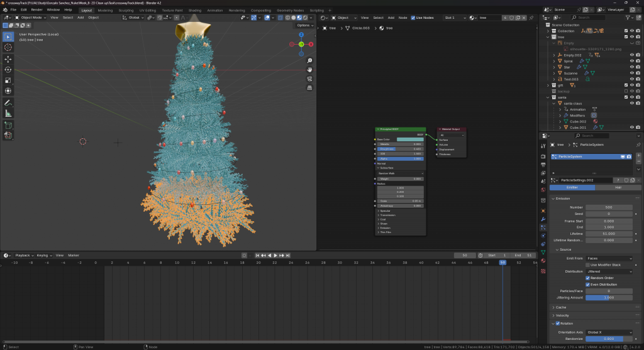Switch to wireframe viewport shading

click(x=287, y=18)
